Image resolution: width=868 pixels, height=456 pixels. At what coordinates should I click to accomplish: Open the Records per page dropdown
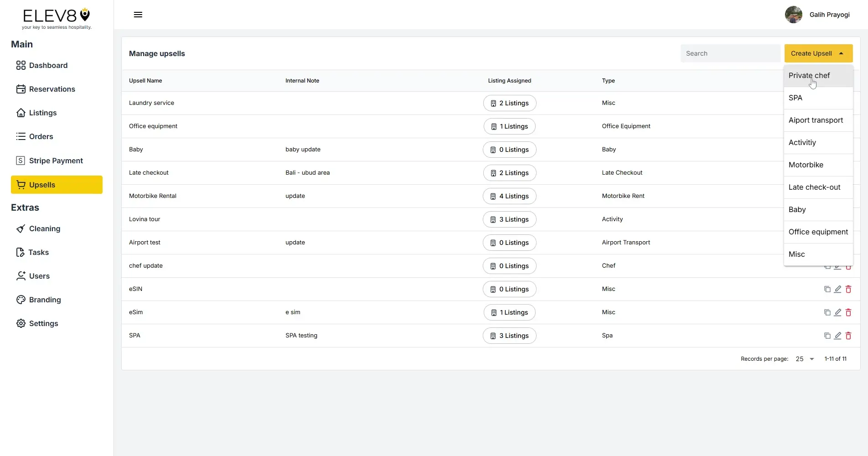pyautogui.click(x=804, y=359)
